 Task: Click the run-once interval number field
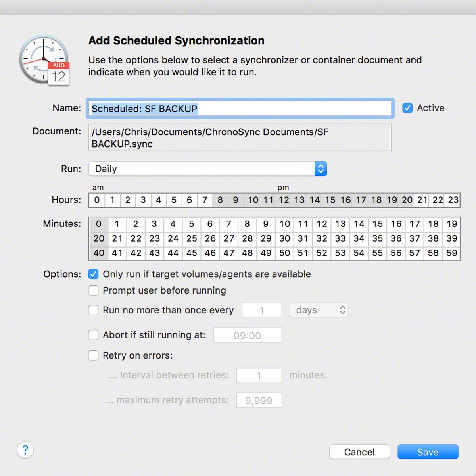pyautogui.click(x=262, y=310)
